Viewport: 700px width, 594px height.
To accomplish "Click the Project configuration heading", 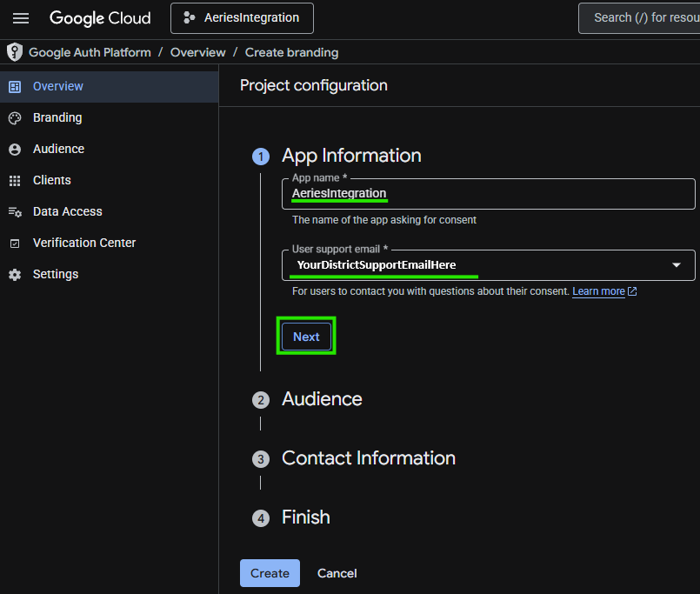I will [x=314, y=85].
